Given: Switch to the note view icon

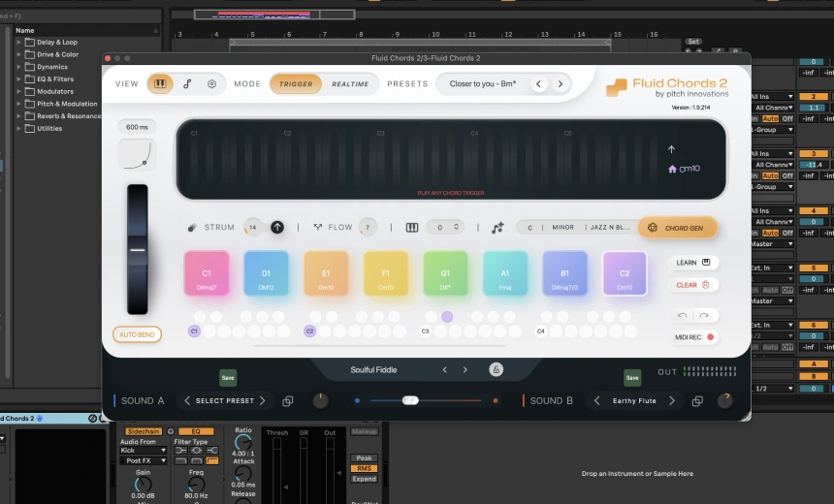Looking at the screenshot, I should click(187, 84).
